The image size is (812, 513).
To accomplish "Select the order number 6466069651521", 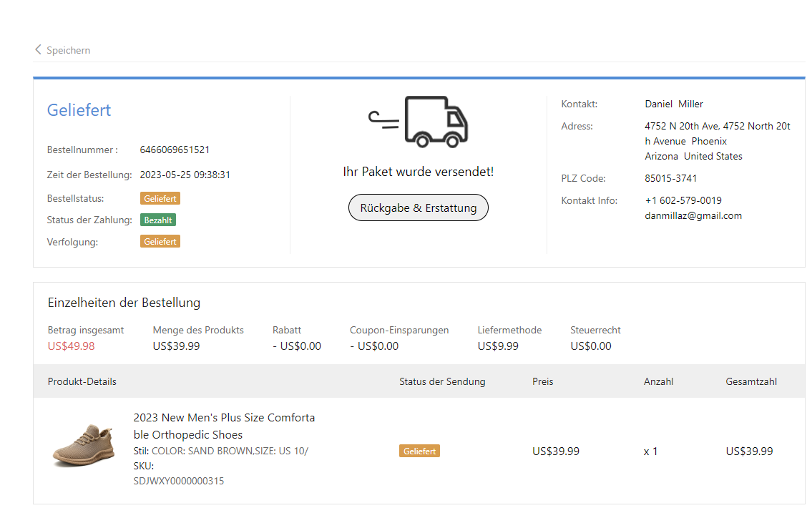I will (x=175, y=150).
